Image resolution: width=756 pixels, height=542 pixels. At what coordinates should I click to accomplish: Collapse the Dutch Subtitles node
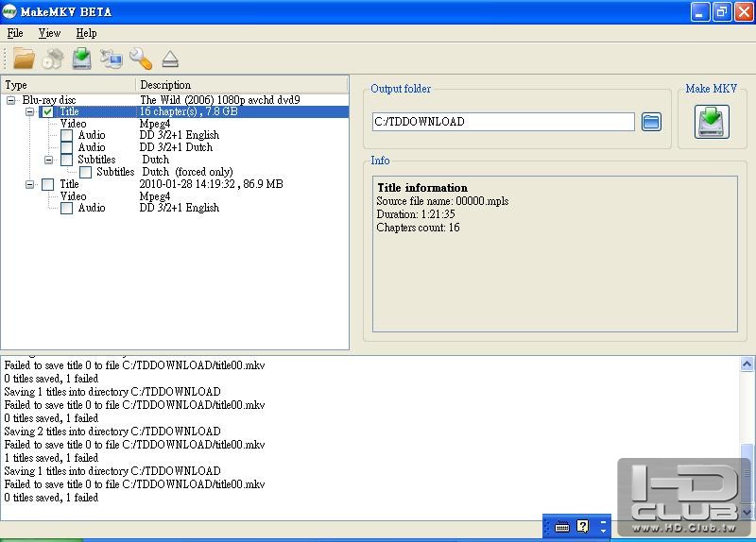[49, 160]
